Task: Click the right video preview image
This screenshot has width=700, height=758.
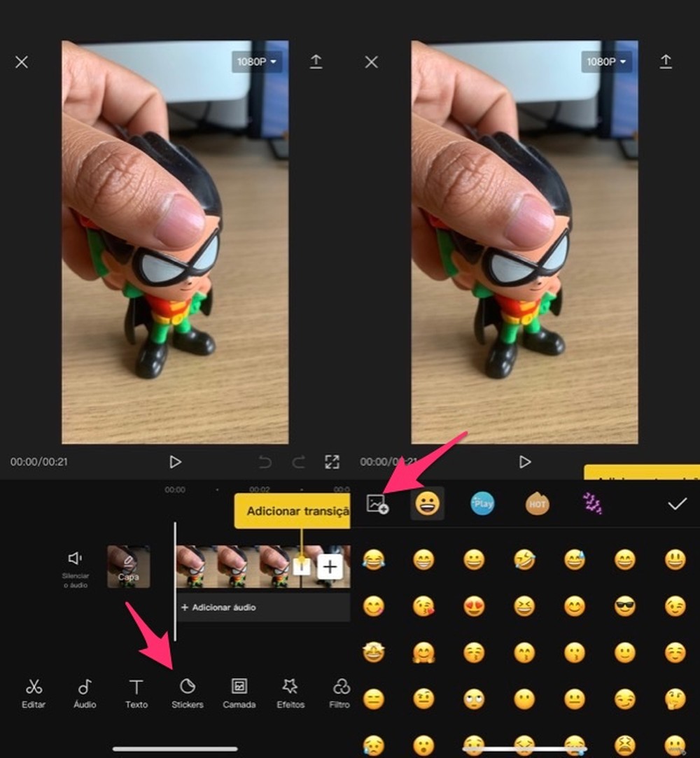Action: tap(524, 241)
